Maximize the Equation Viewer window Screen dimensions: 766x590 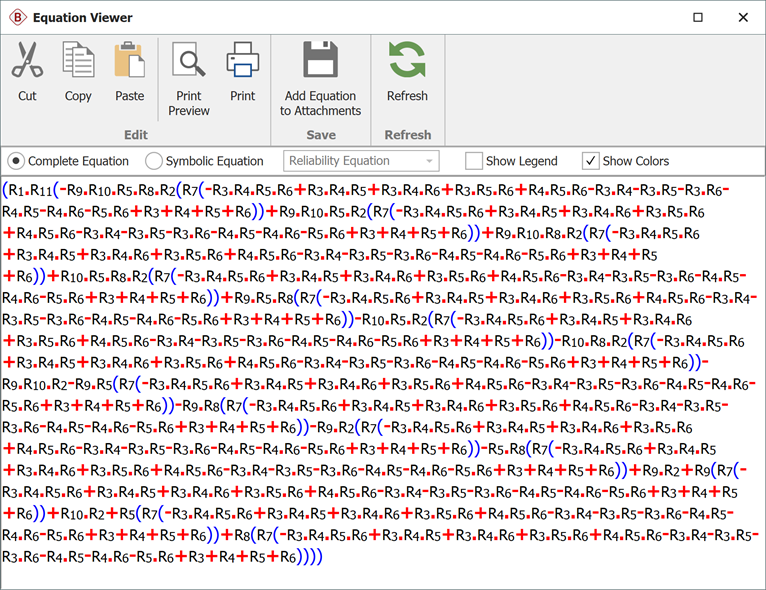[698, 17]
